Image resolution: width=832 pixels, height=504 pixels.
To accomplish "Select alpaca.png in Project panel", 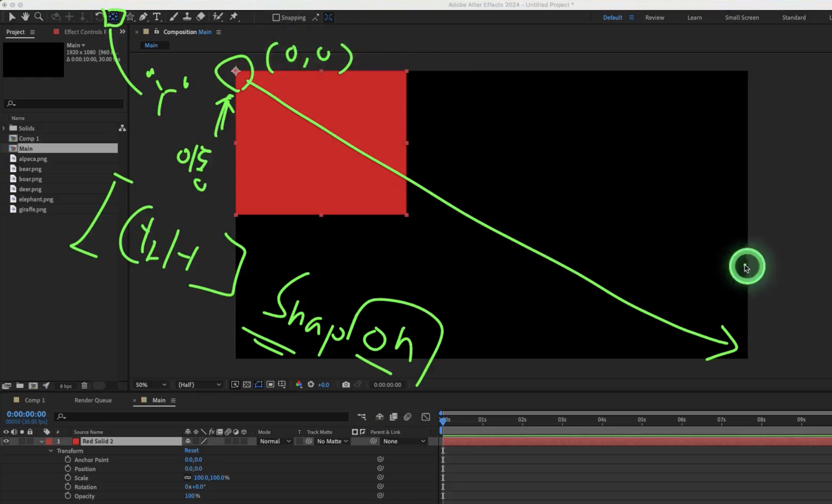I will 33,159.
